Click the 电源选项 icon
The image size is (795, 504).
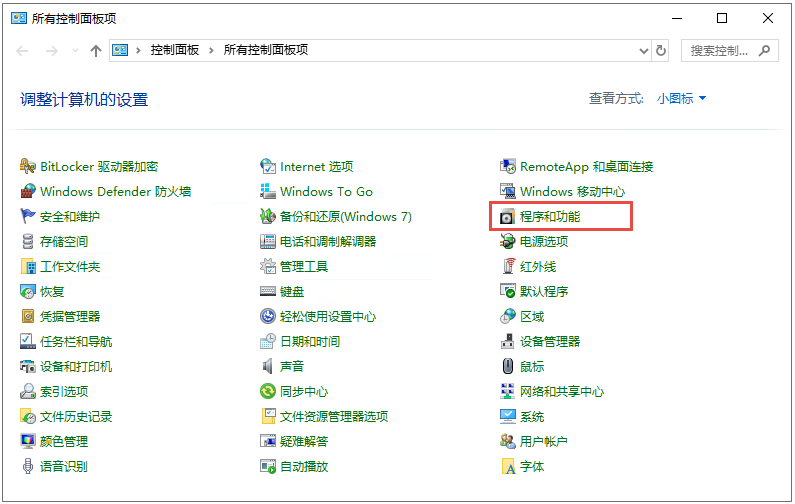coord(508,241)
